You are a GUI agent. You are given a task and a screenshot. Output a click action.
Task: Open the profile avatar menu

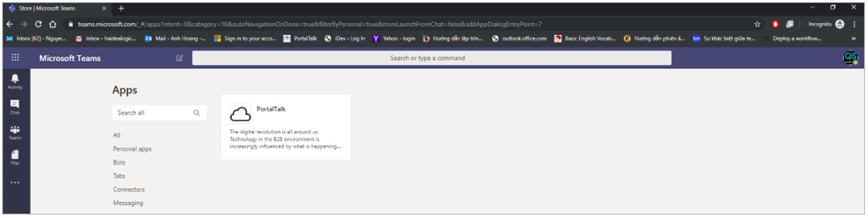(x=850, y=58)
